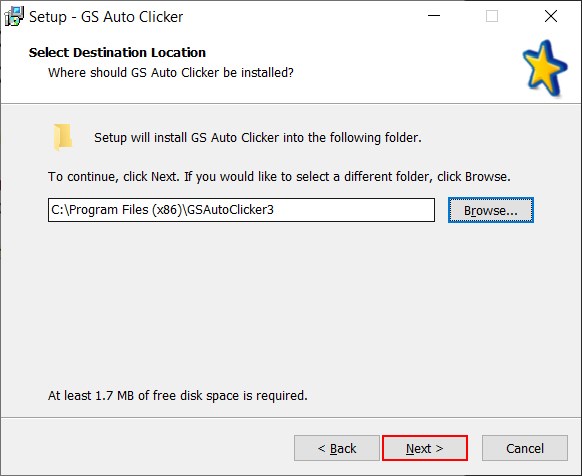Screen dimensions: 582x476
Task: Continue installation with the Next button
Action: click(x=425, y=448)
